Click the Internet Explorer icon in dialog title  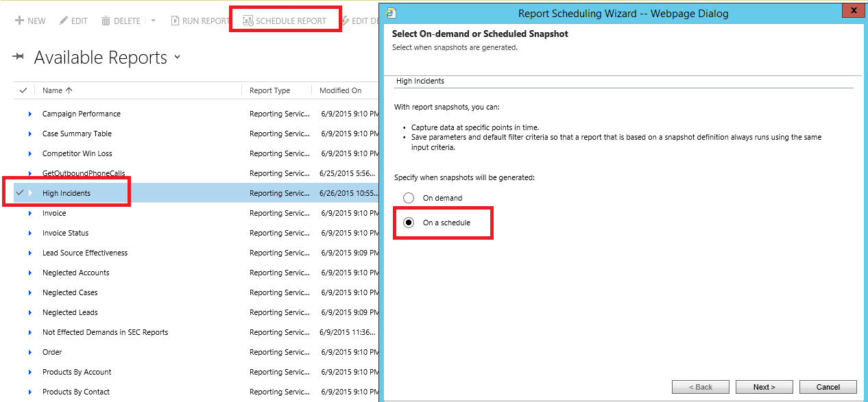(391, 13)
